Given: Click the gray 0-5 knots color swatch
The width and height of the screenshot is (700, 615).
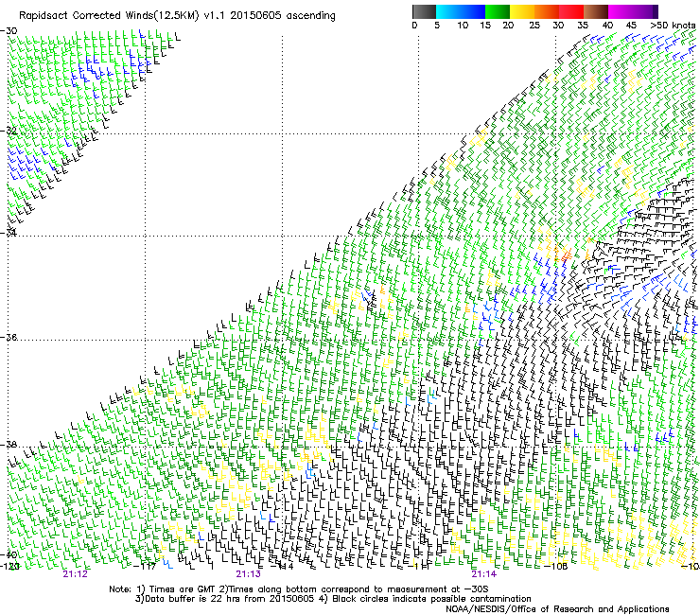Looking at the screenshot, I should click(424, 11).
